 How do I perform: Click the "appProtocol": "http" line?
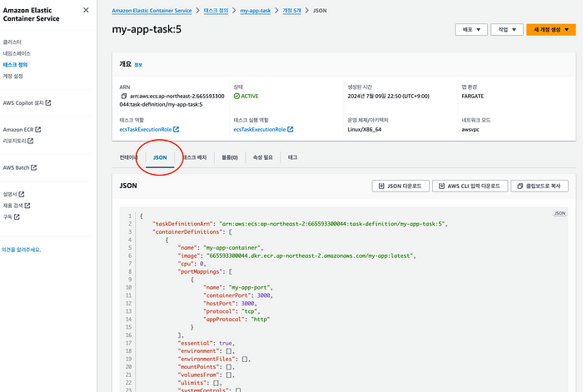(x=237, y=319)
